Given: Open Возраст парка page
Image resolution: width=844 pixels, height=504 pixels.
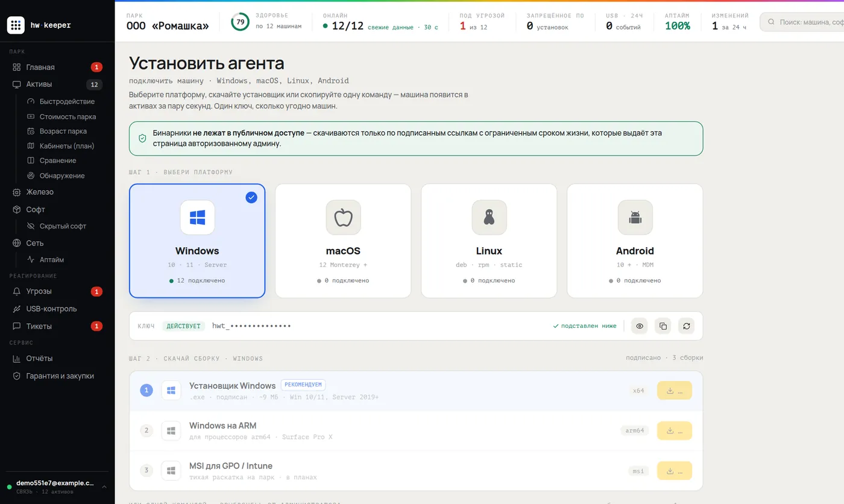Looking at the screenshot, I should [63, 131].
